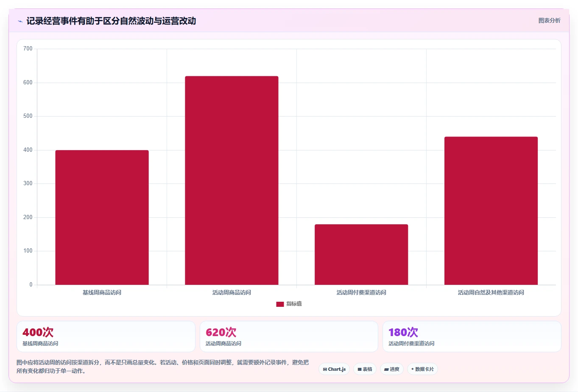The width and height of the screenshot is (578, 392).
Task: Click the 620次 stat card value
Action: 221,332
